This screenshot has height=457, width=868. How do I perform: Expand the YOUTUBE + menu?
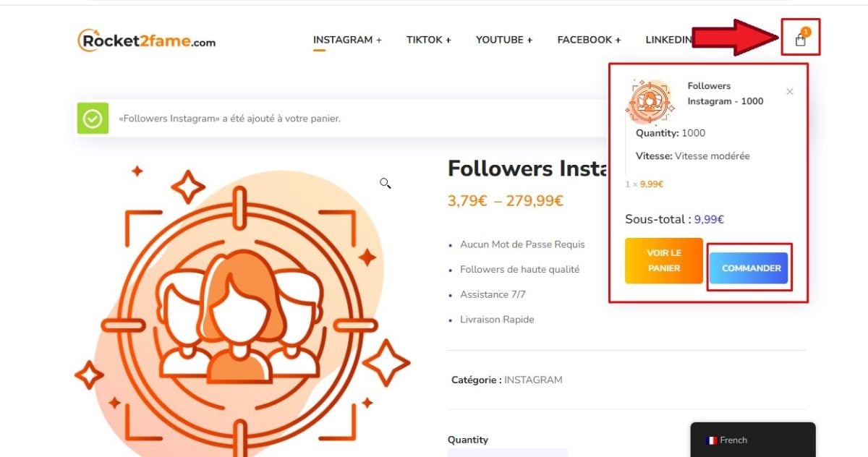(x=504, y=40)
